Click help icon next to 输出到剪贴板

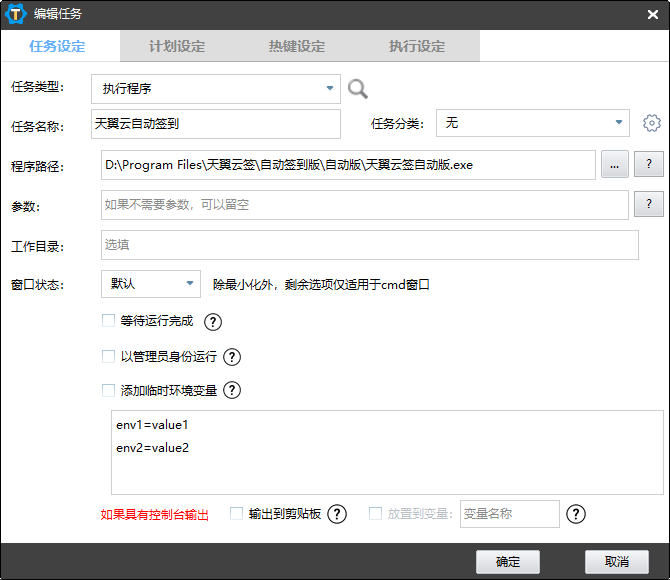(x=337, y=514)
